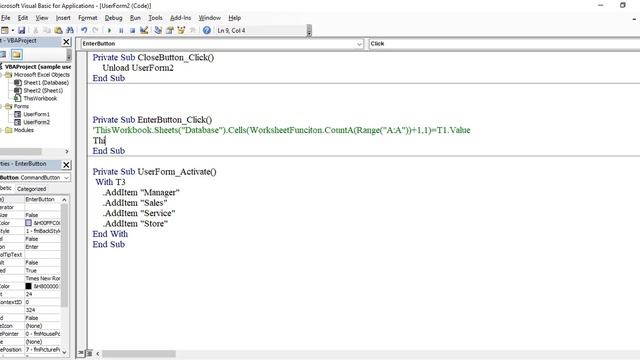The image size is (640, 360).
Task: Open the Format menu
Action: pyautogui.click(x=88, y=18)
